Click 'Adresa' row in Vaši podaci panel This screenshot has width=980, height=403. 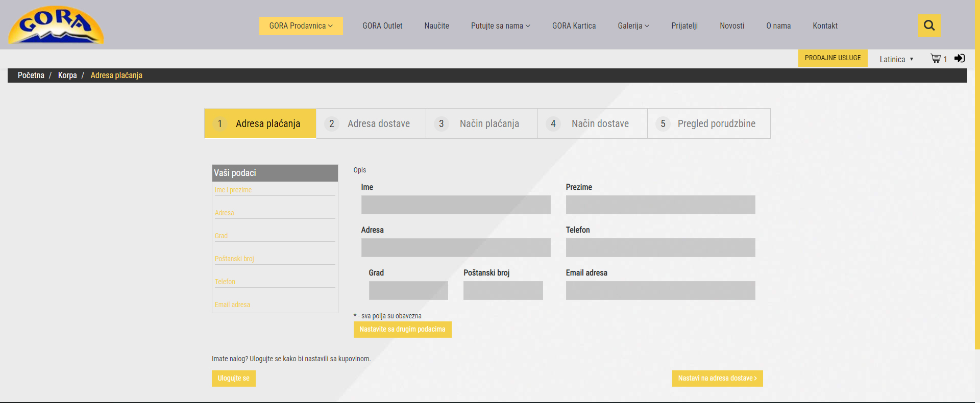(x=275, y=213)
